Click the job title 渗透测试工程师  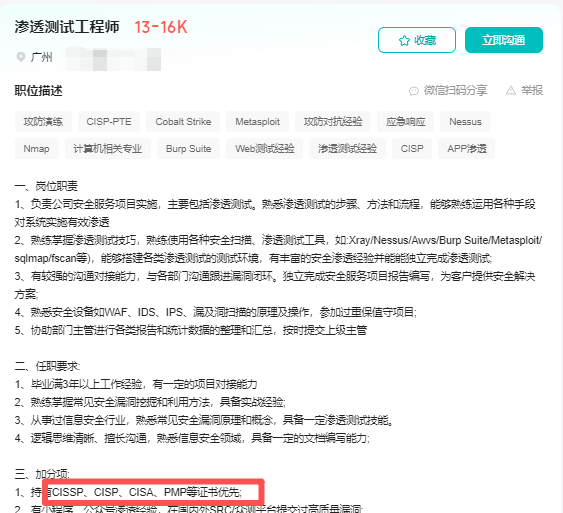click(x=67, y=27)
